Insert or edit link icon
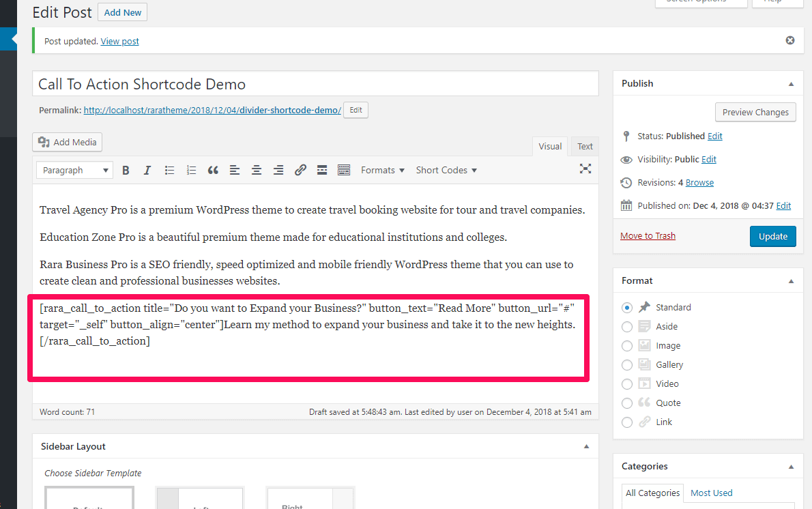This screenshot has height=509, width=812. [x=300, y=171]
